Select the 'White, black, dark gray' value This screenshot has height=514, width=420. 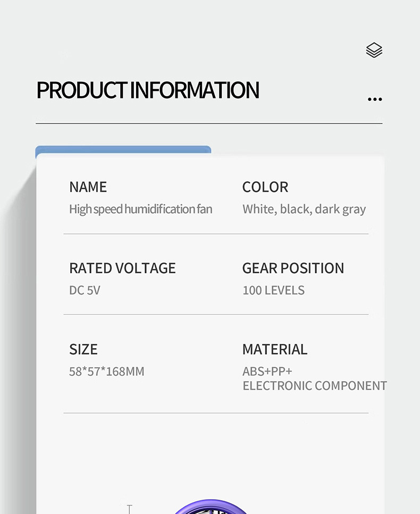click(x=304, y=209)
